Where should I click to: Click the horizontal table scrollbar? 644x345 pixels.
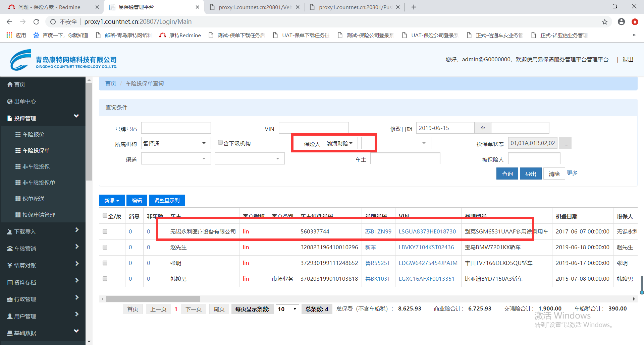pyautogui.click(x=153, y=299)
